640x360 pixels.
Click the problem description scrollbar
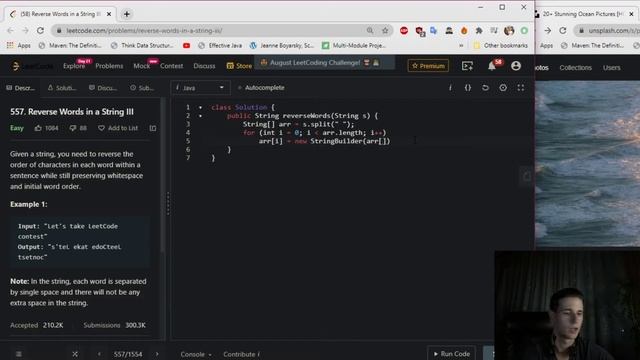(163, 176)
